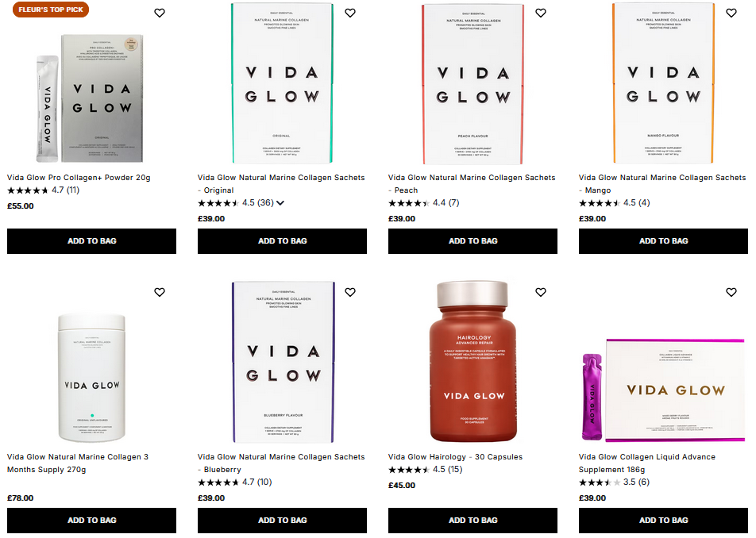Add Pro Collagen+ Powder to bag
The image size is (756, 538).
click(x=91, y=241)
